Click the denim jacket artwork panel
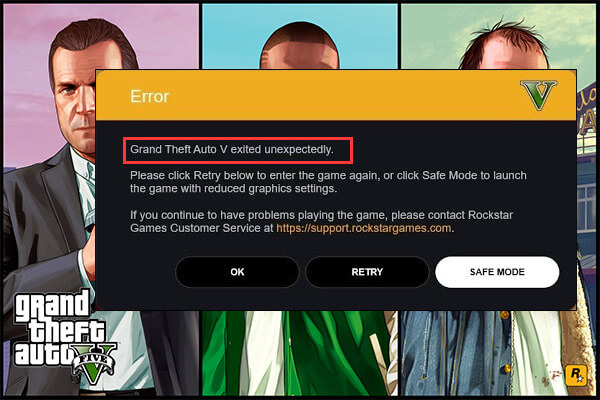 [497, 353]
